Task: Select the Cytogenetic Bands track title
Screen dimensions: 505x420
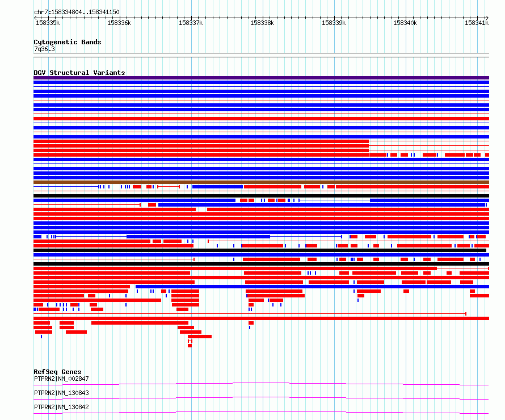Action: point(68,42)
